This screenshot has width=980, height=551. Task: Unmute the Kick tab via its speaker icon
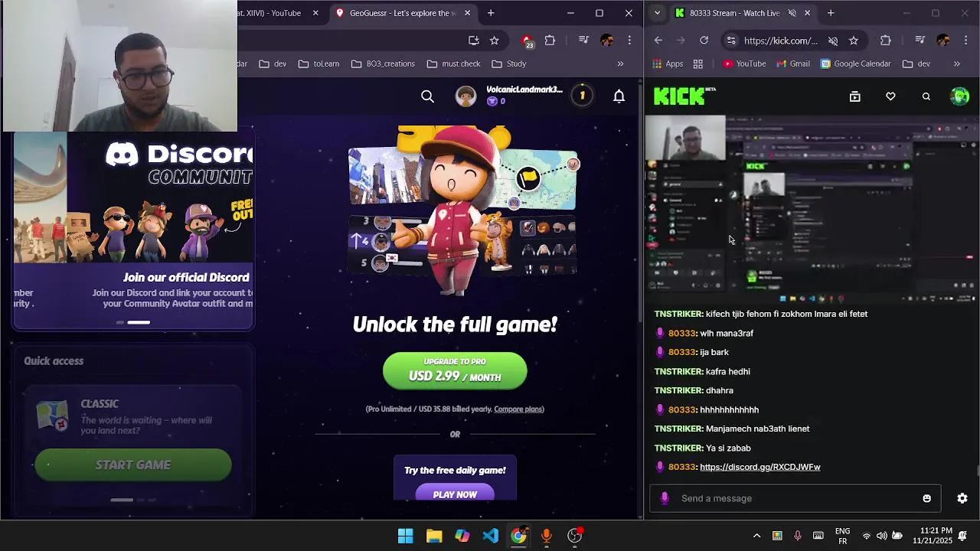(792, 13)
